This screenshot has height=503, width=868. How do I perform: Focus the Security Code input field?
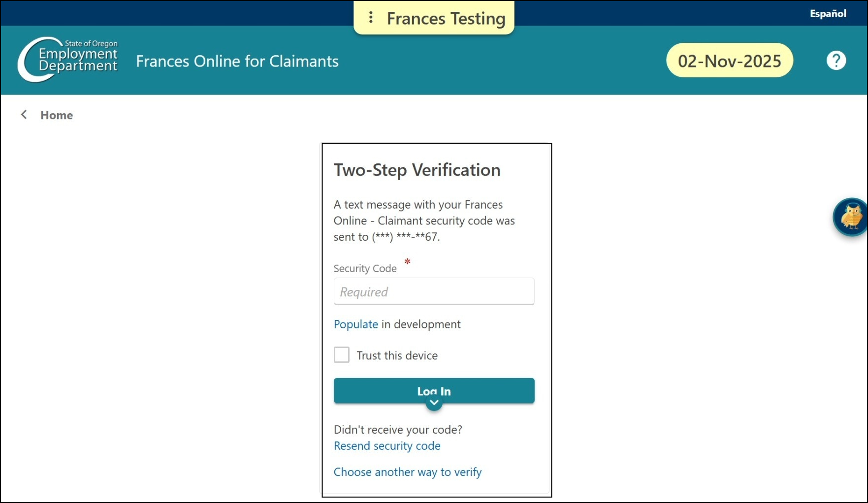[434, 291]
